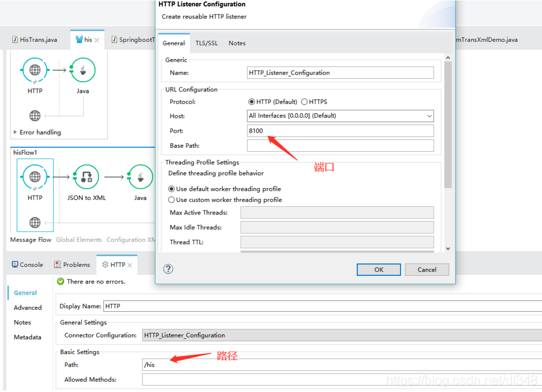Open Host interfaces dropdown
The width and height of the screenshot is (542, 392).
point(429,116)
